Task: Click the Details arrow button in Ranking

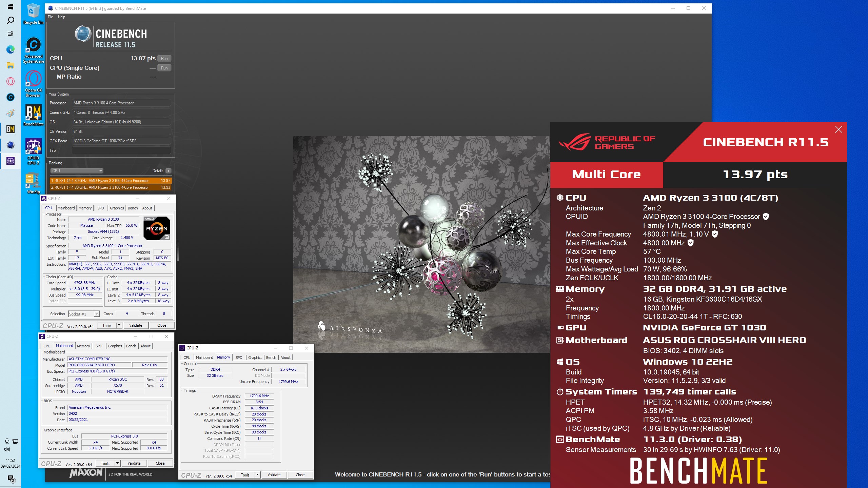Action: coord(168,171)
